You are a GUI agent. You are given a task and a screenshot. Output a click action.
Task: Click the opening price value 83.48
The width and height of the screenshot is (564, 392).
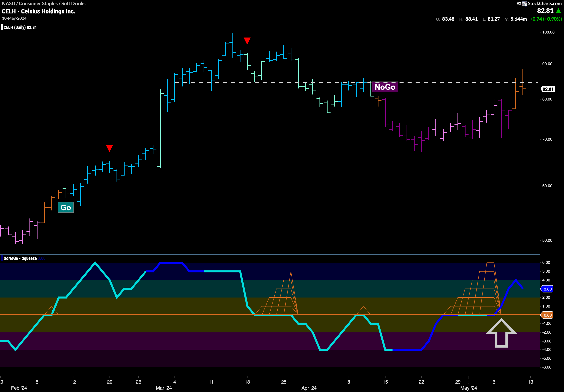pos(448,19)
